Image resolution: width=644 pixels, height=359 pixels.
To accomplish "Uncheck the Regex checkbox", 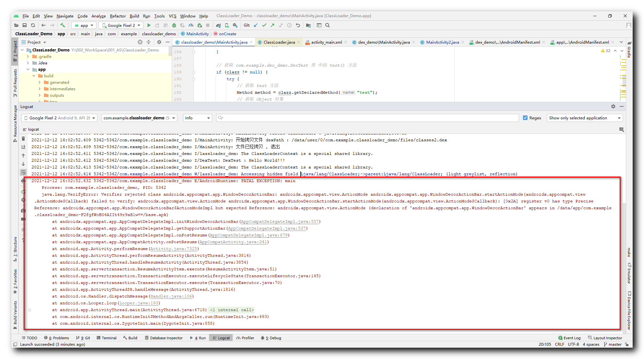I will [x=525, y=118].
